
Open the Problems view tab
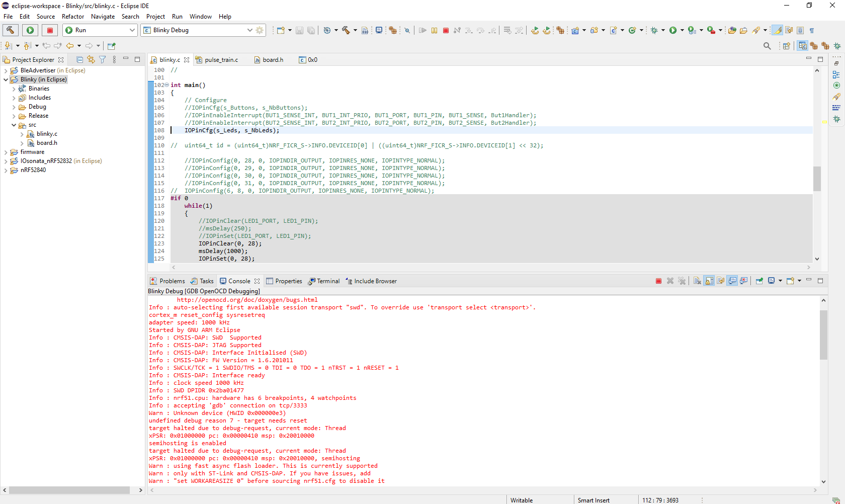167,281
